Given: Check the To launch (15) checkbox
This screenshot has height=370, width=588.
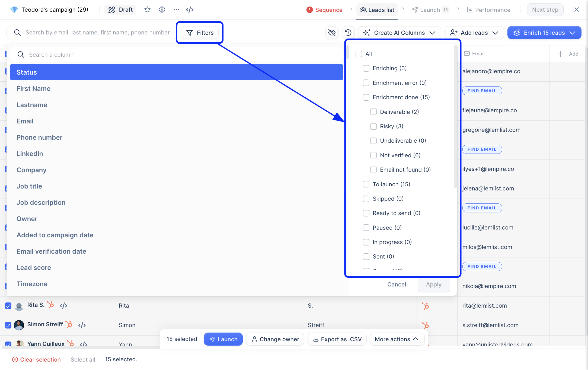Looking at the screenshot, I should click(x=366, y=184).
